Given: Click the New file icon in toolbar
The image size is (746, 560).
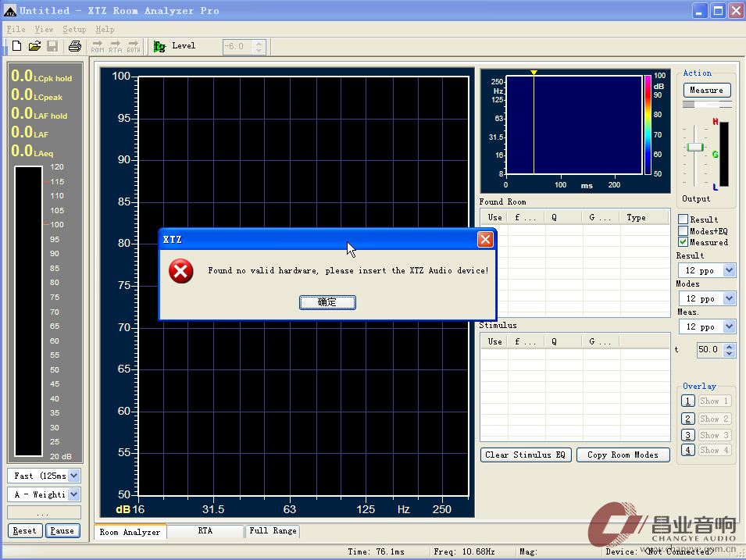Looking at the screenshot, I should tap(16, 46).
